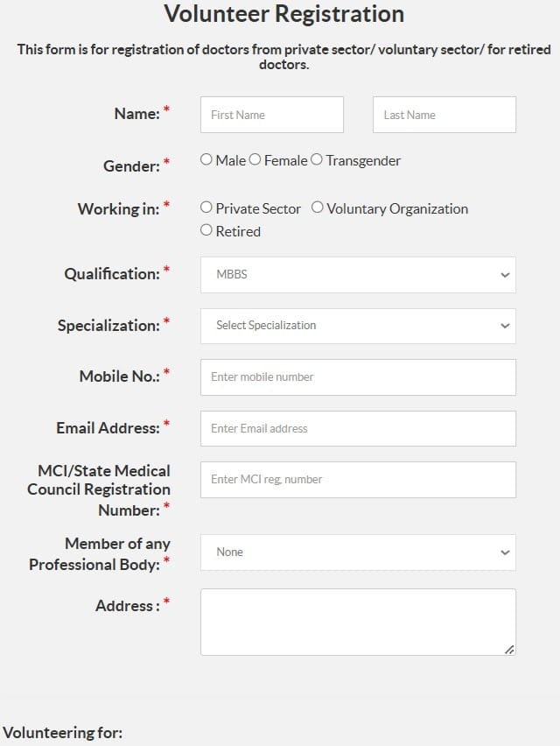Click the Qualification dropdown chevron arrow
The image size is (560, 746).
505,274
